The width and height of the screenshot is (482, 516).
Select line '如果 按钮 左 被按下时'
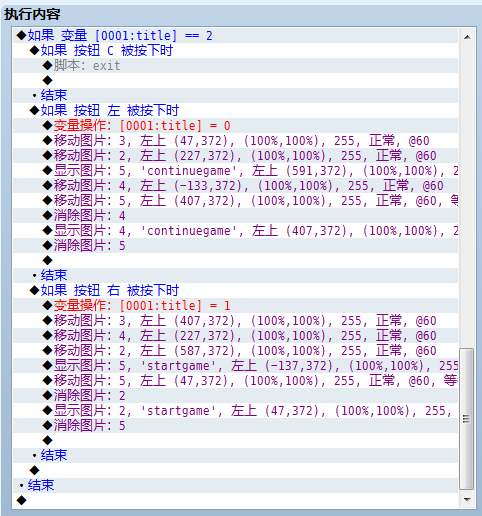pos(235,110)
